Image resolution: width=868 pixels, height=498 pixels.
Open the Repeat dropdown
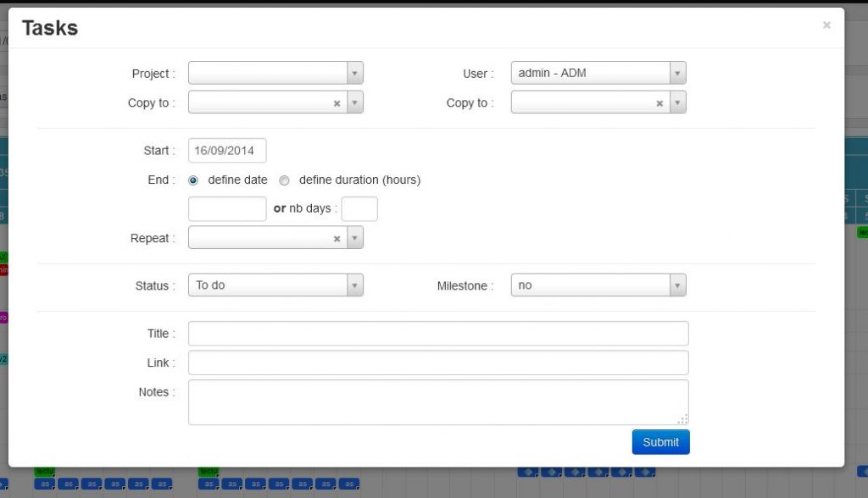point(355,238)
